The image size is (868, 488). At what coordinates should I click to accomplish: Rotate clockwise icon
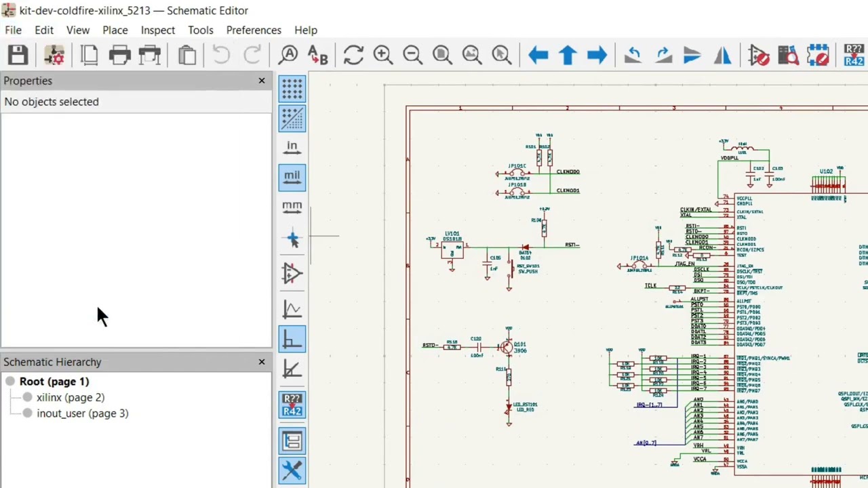[x=663, y=55]
